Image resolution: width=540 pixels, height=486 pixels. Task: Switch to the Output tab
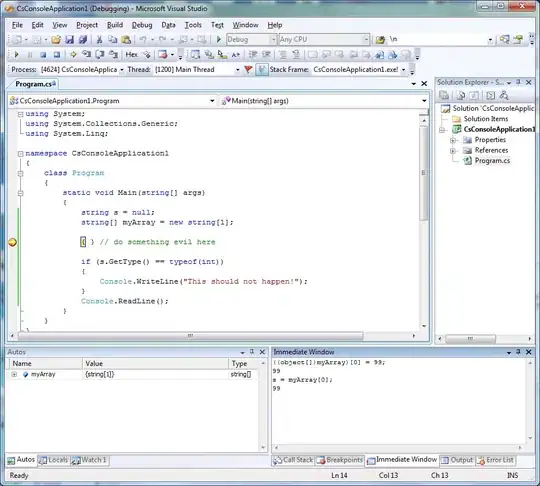[x=457, y=460]
